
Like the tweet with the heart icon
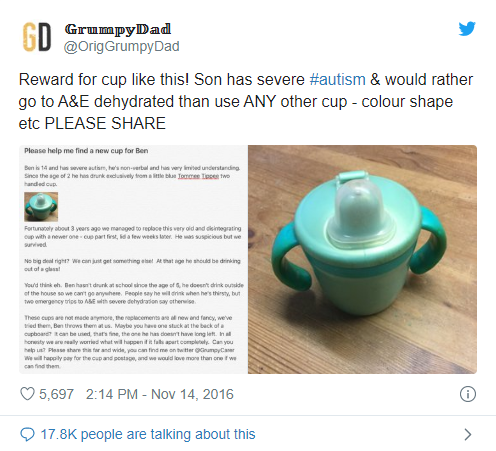pos(27,394)
